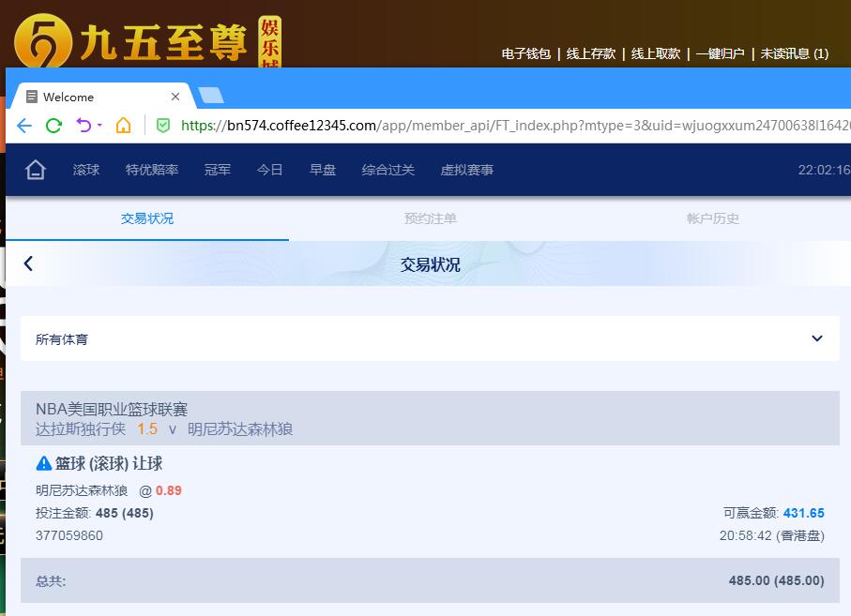Click the orange browser home icon
Screen dimensions: 851x616
[x=123, y=126]
